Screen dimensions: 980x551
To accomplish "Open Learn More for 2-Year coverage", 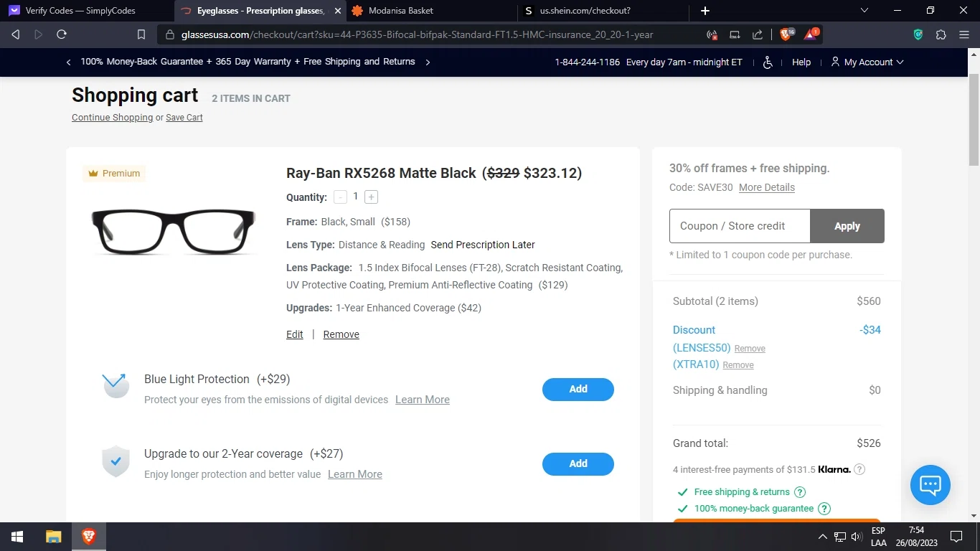I will (x=355, y=474).
